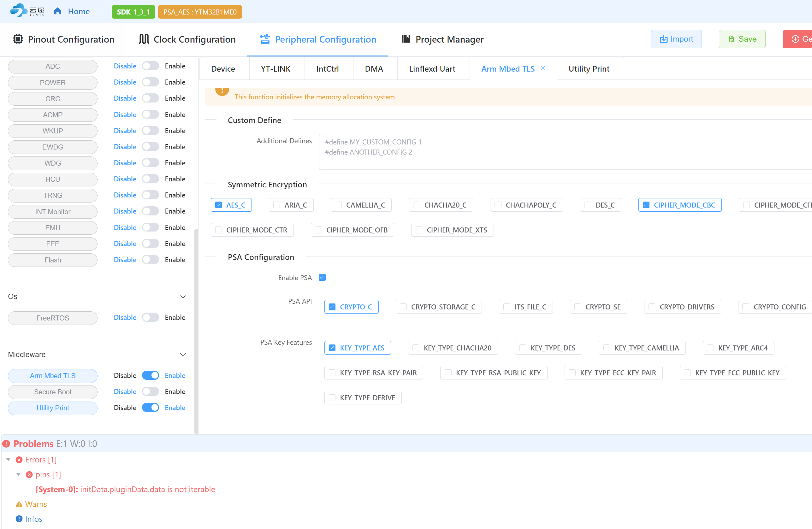This screenshot has height=529, width=812.
Task: Click the PSA_AES : YTM32B1ME0 badge
Action: point(200,12)
